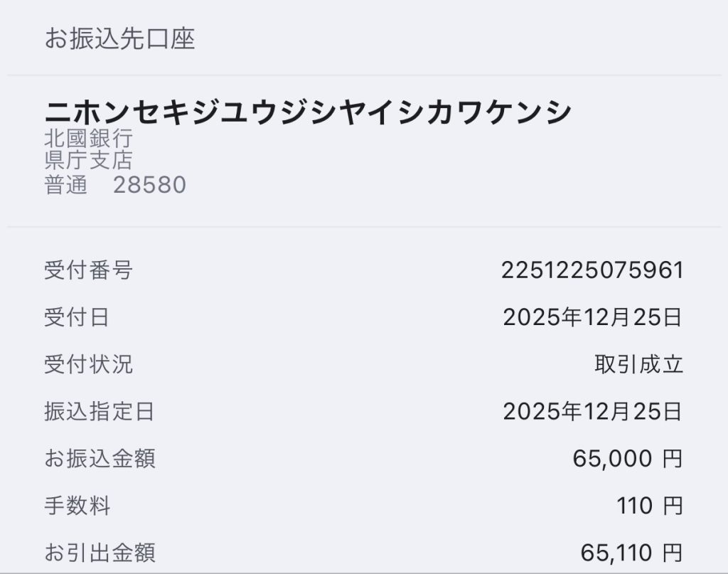728x574 pixels.
Task: Click the bank name 北國銀行
Action: point(88,138)
